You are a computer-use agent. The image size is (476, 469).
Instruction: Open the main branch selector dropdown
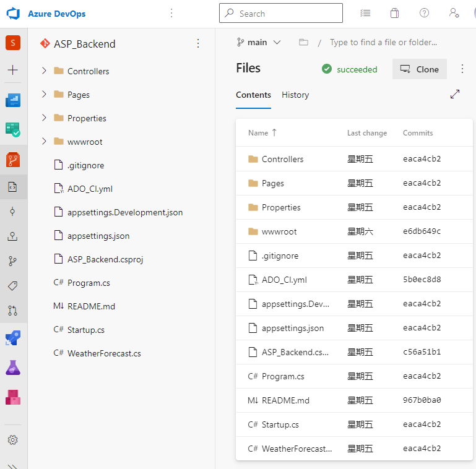(259, 42)
